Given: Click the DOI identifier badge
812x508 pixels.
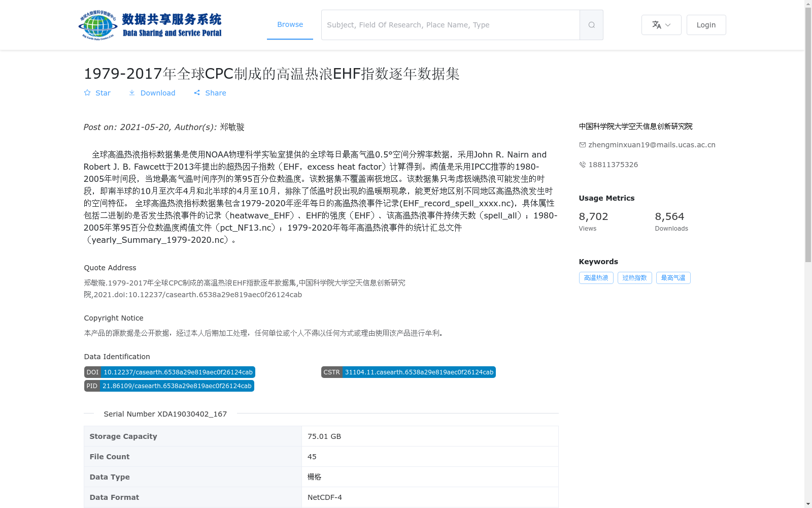Looking at the screenshot, I should click(x=170, y=372).
